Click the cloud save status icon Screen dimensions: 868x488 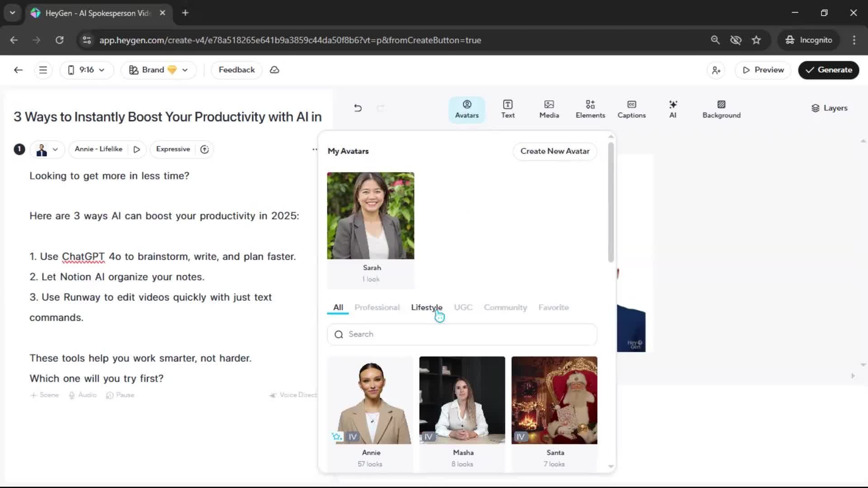pyautogui.click(x=274, y=70)
